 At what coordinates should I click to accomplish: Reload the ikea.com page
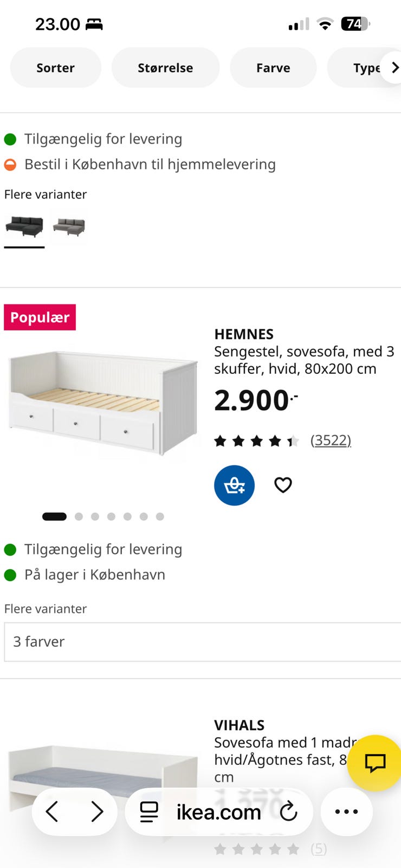(x=289, y=812)
